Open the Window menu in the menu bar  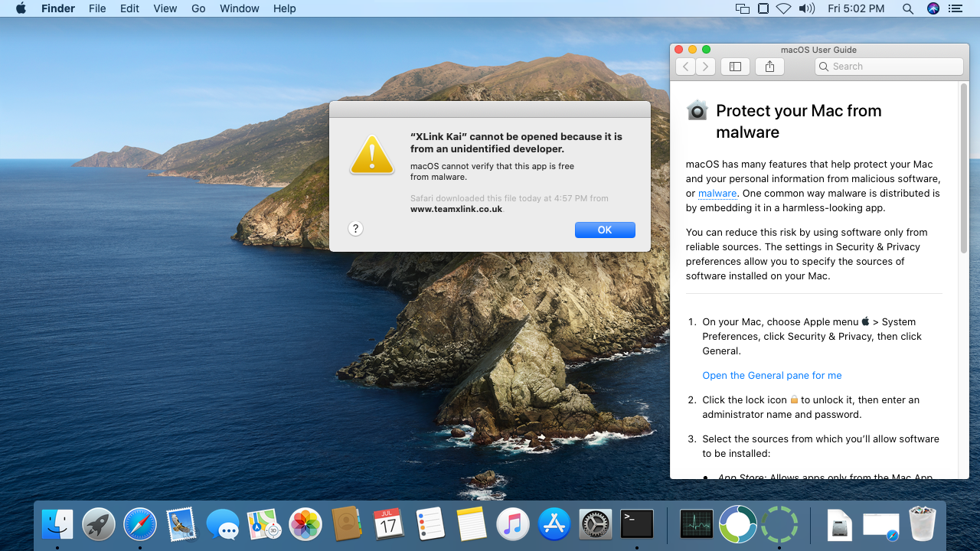pyautogui.click(x=239, y=8)
